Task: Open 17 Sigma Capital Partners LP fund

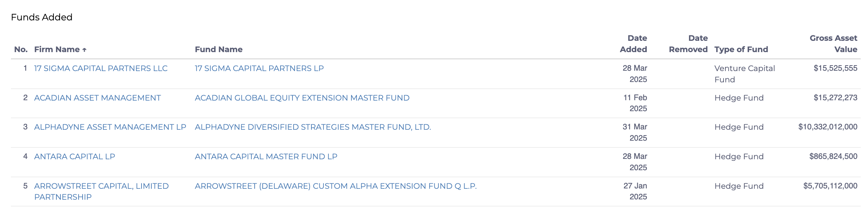Action: point(259,69)
